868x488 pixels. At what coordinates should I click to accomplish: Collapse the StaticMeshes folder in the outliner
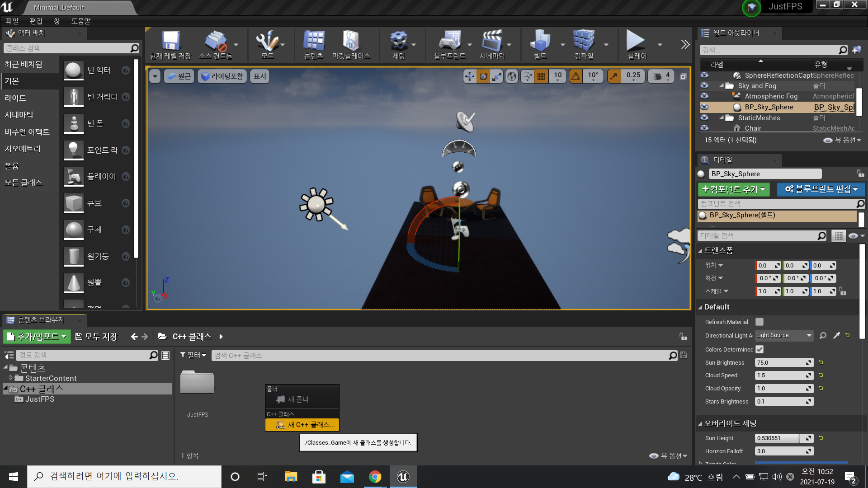click(x=722, y=117)
